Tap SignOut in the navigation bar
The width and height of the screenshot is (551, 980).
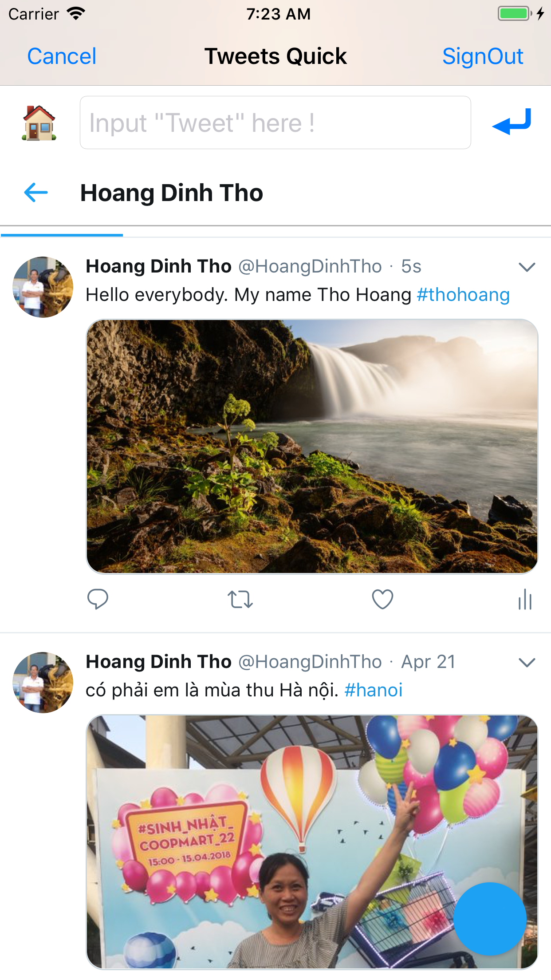483,56
